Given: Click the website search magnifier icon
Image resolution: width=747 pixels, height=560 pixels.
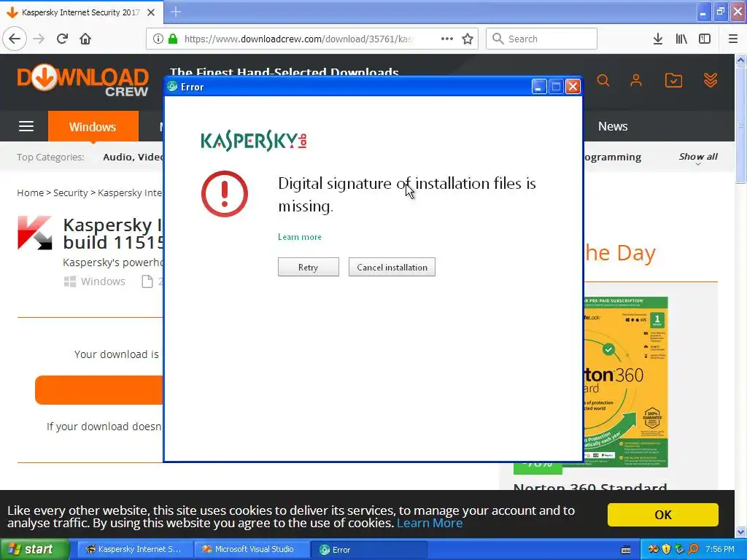Looking at the screenshot, I should coord(603,80).
